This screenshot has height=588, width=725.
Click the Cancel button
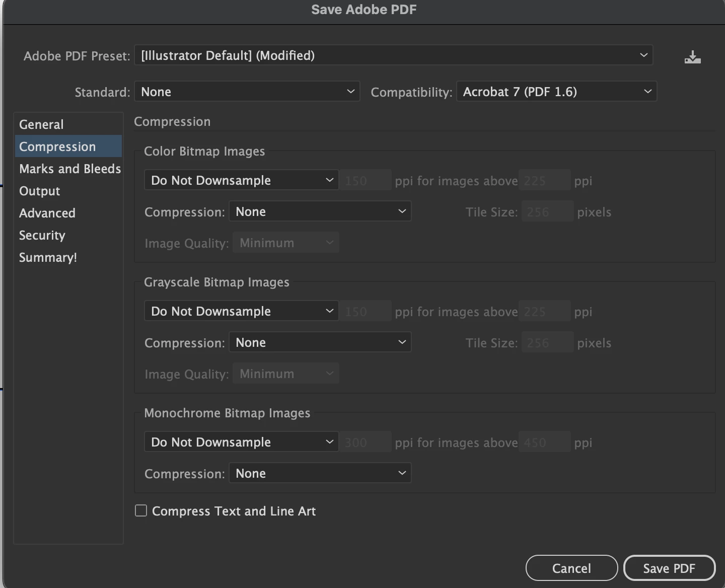click(x=571, y=568)
